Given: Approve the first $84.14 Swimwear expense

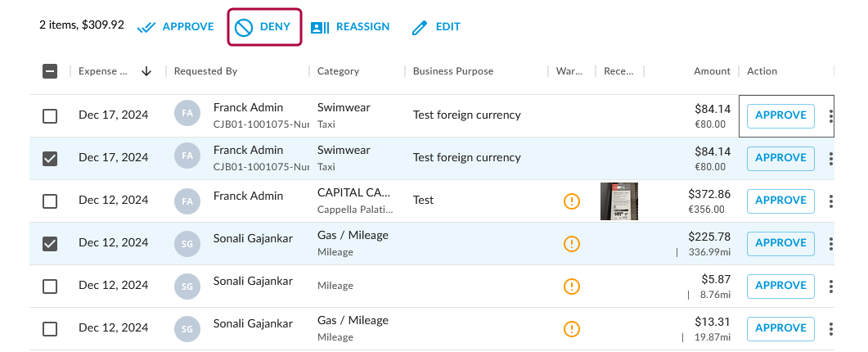Looking at the screenshot, I should click(780, 115).
